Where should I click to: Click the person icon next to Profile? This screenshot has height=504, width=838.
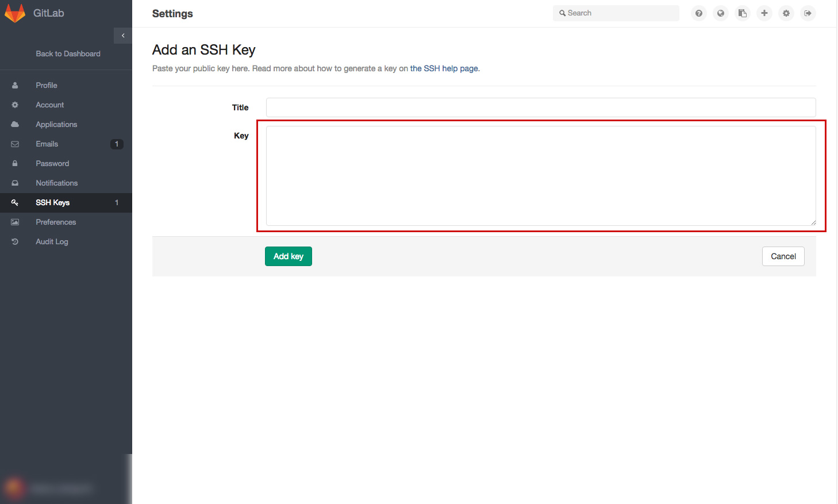pyautogui.click(x=14, y=85)
